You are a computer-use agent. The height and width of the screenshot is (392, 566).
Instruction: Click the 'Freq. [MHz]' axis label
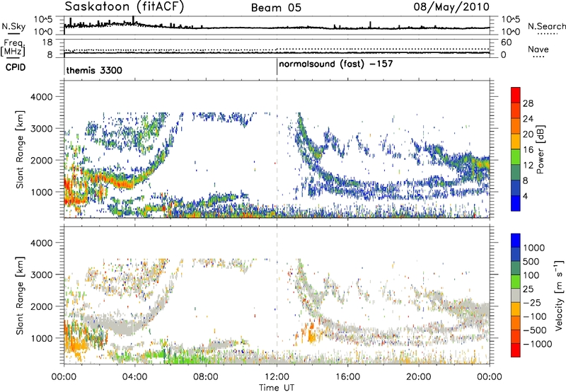(13, 48)
